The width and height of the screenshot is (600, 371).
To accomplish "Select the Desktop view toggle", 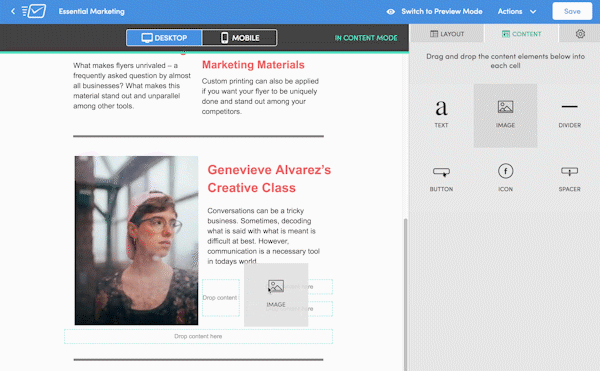I will (x=164, y=38).
